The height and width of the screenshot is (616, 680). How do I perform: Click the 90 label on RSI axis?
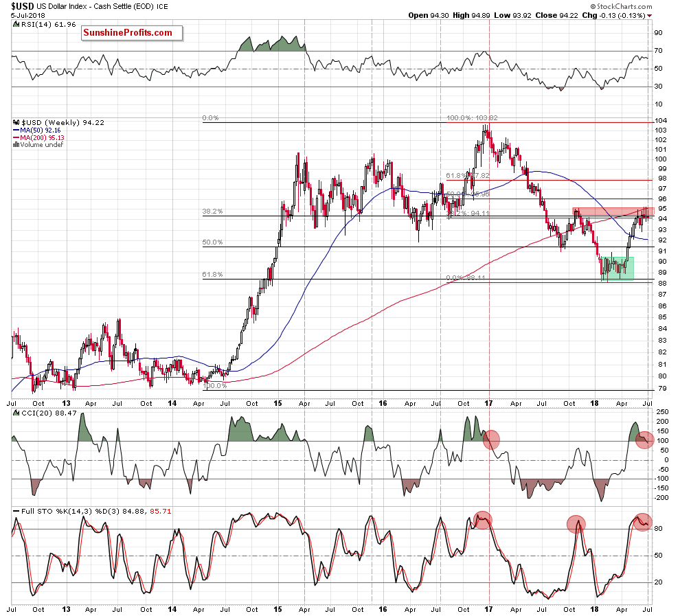[658, 33]
